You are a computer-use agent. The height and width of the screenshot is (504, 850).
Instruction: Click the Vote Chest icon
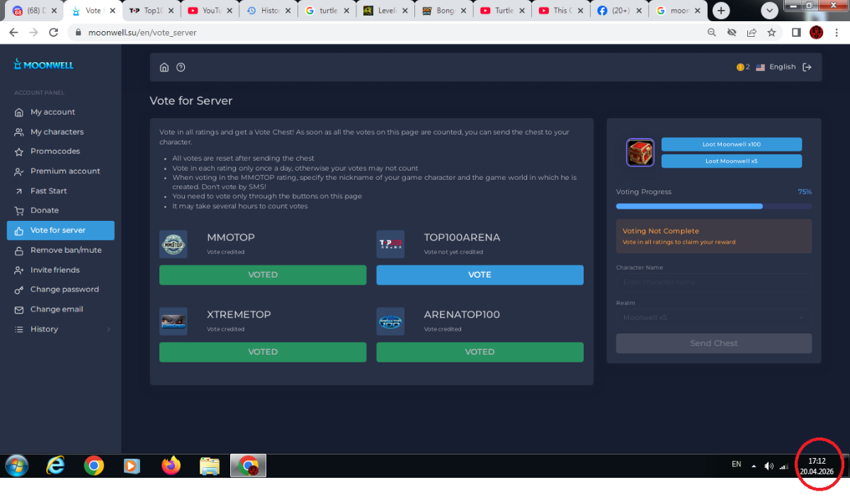[x=640, y=152]
